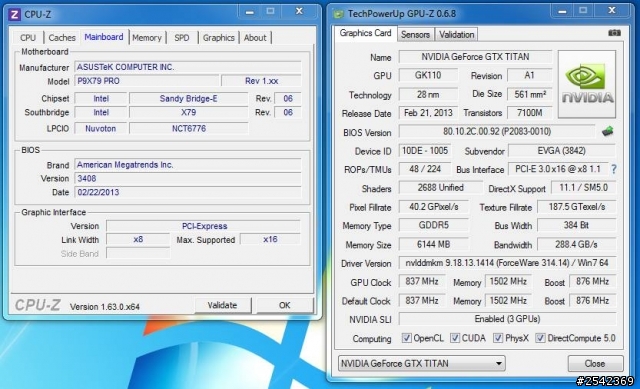Open the GPU selection dropdown in GPU-Z

[422, 363]
